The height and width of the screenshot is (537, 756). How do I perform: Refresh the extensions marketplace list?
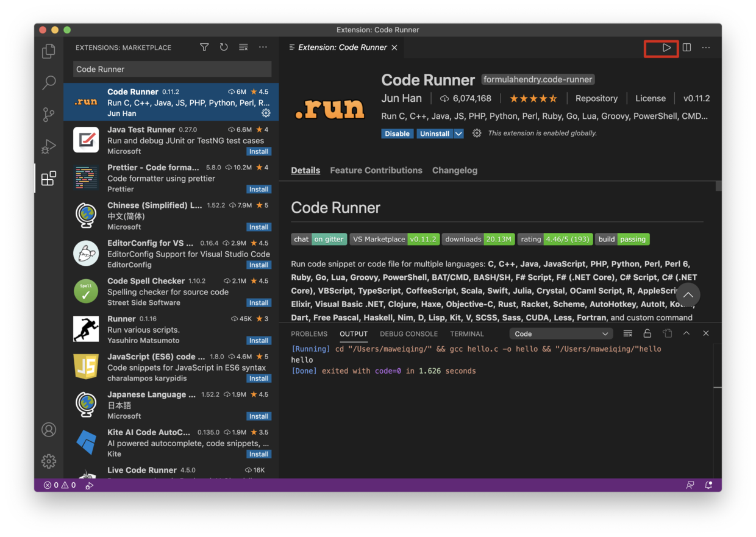point(224,48)
